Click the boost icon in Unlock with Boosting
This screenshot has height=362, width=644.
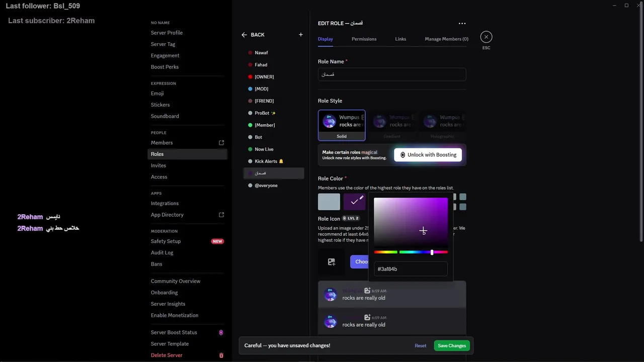point(403,155)
